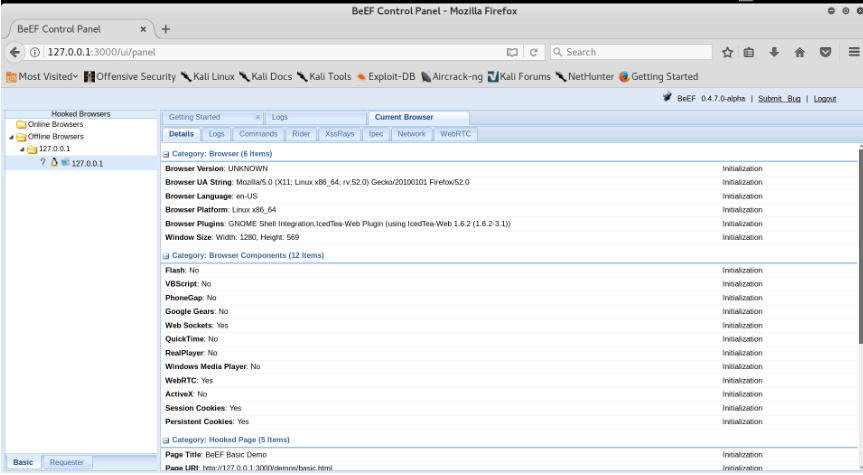This screenshot has width=863, height=475.
Task: Open the XssRays tab
Action: pos(340,134)
